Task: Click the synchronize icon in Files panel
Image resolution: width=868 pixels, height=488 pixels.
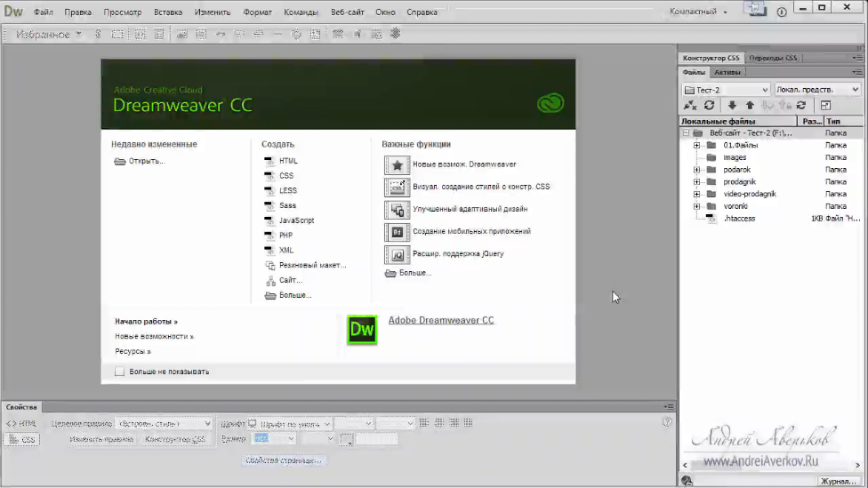Action: point(801,105)
